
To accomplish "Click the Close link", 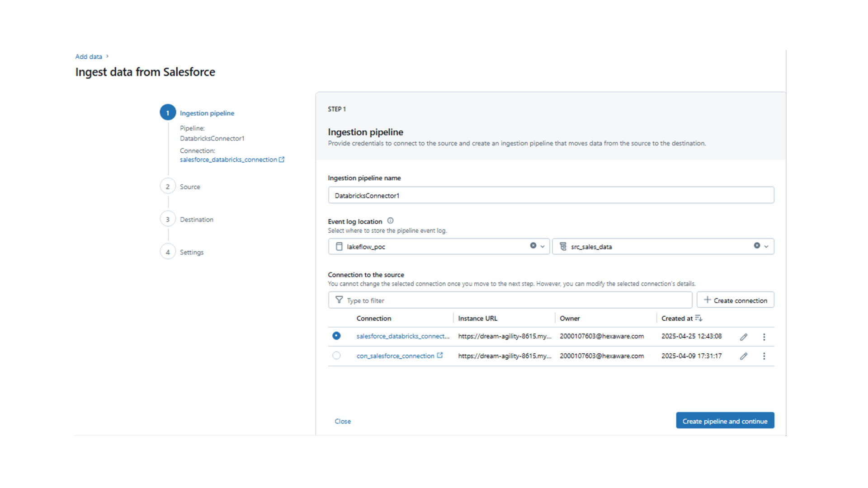I will click(x=343, y=421).
